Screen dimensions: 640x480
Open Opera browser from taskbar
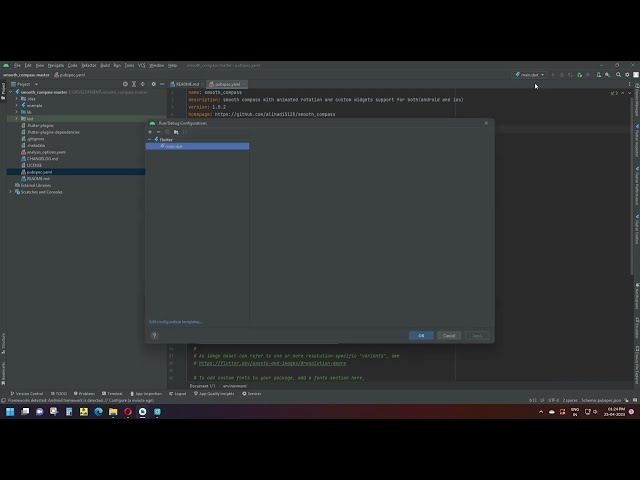click(x=128, y=411)
